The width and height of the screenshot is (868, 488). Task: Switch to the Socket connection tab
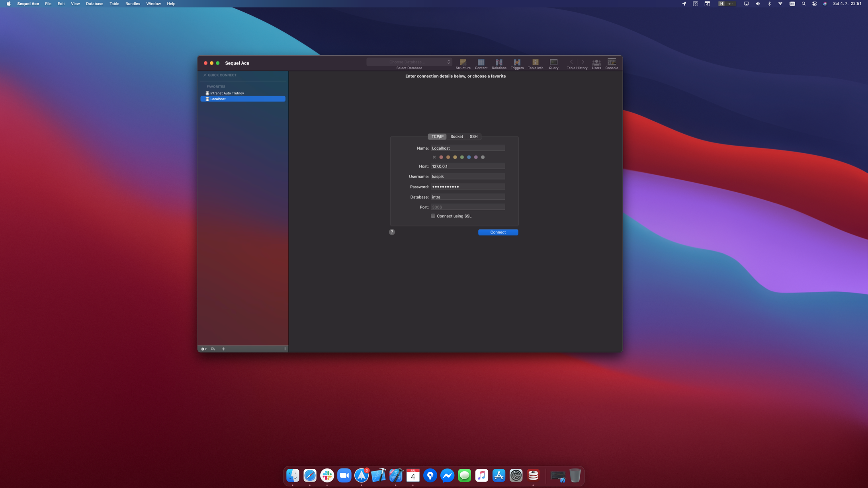(x=457, y=137)
